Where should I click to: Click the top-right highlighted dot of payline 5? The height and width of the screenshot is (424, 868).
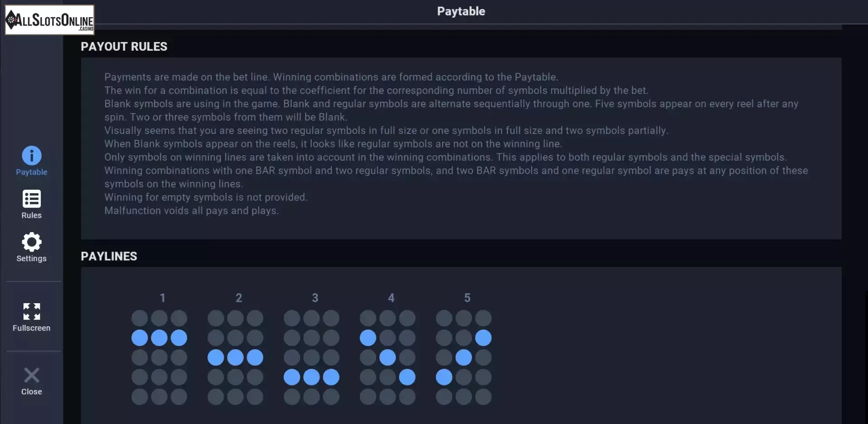(x=483, y=338)
